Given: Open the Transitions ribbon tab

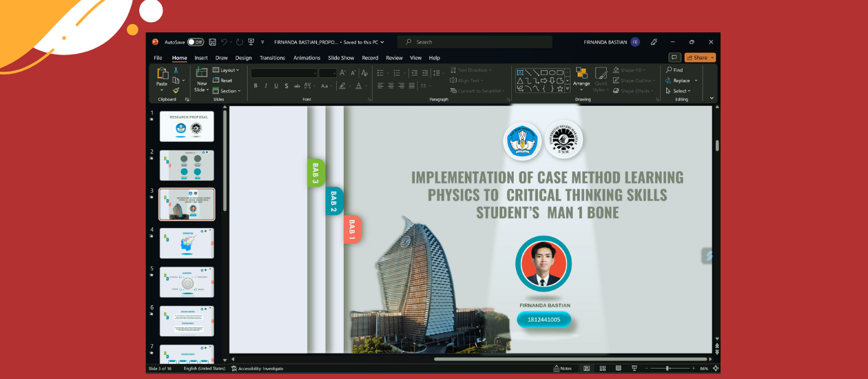Looking at the screenshot, I should (273, 58).
